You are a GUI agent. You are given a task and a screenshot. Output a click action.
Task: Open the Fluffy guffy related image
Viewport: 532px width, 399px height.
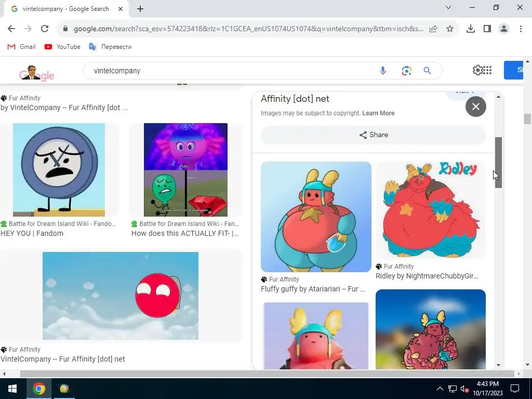click(x=316, y=217)
